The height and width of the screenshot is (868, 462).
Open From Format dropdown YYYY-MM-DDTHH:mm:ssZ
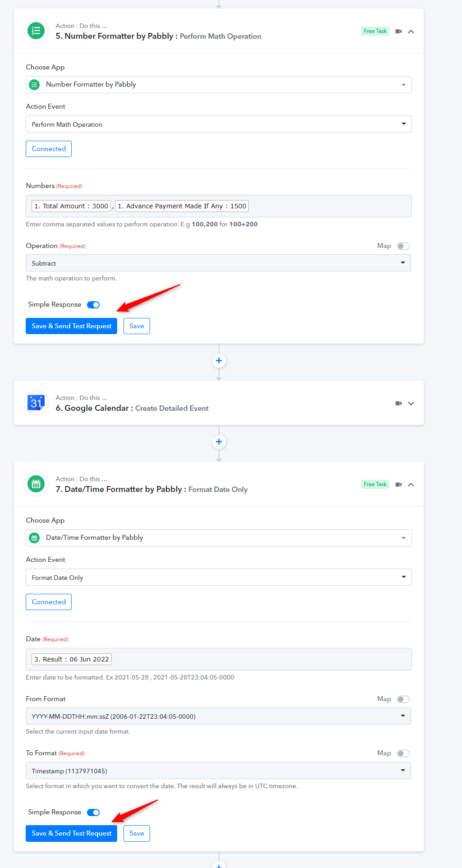(x=218, y=716)
